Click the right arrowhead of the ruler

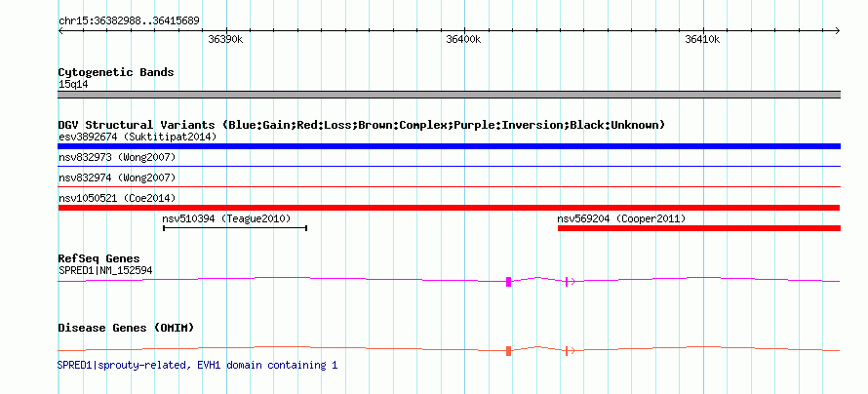838,30
